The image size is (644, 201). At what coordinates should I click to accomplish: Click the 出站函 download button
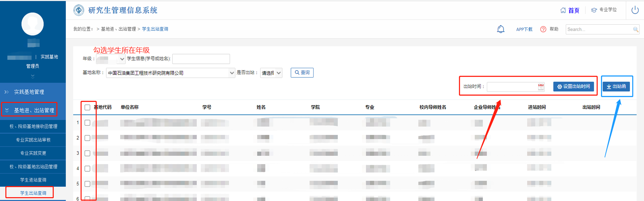pyautogui.click(x=616, y=86)
